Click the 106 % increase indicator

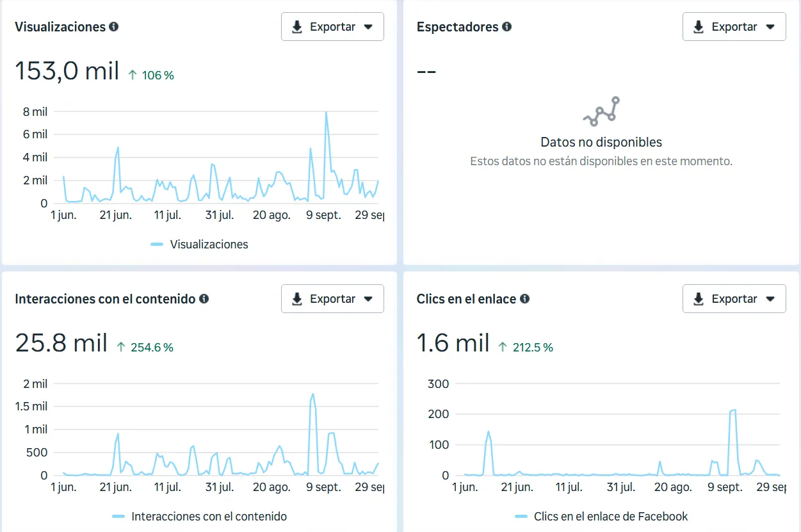pyautogui.click(x=150, y=76)
